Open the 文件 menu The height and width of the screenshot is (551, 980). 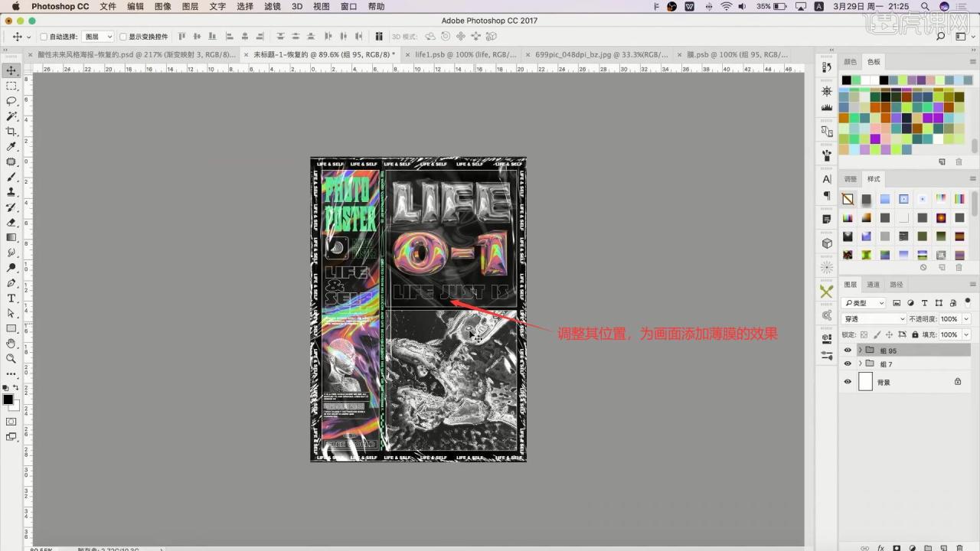109,6
